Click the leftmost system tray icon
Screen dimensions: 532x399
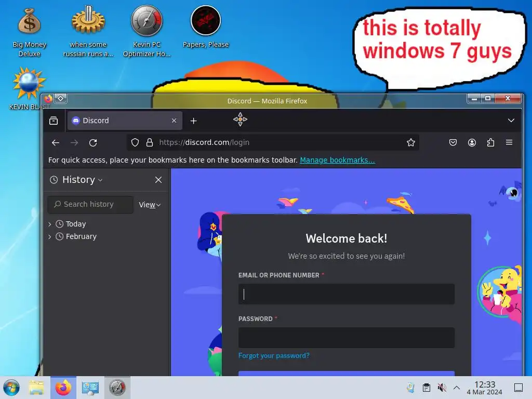point(411,388)
